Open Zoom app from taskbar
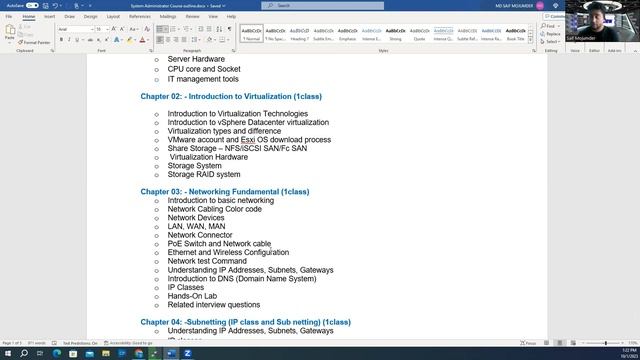This screenshot has height=360, width=640. coord(188,353)
